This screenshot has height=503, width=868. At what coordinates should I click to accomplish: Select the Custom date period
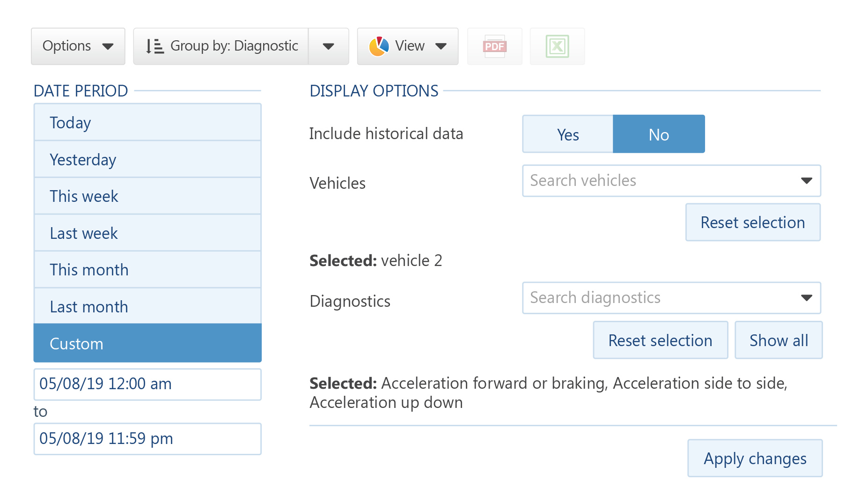(x=147, y=343)
